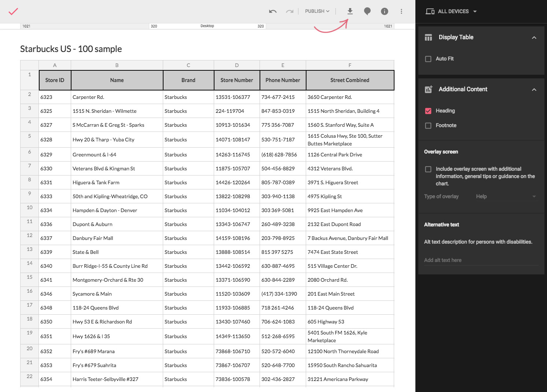Select the Store Number column header cell
This screenshot has height=392, width=547.
click(x=236, y=80)
